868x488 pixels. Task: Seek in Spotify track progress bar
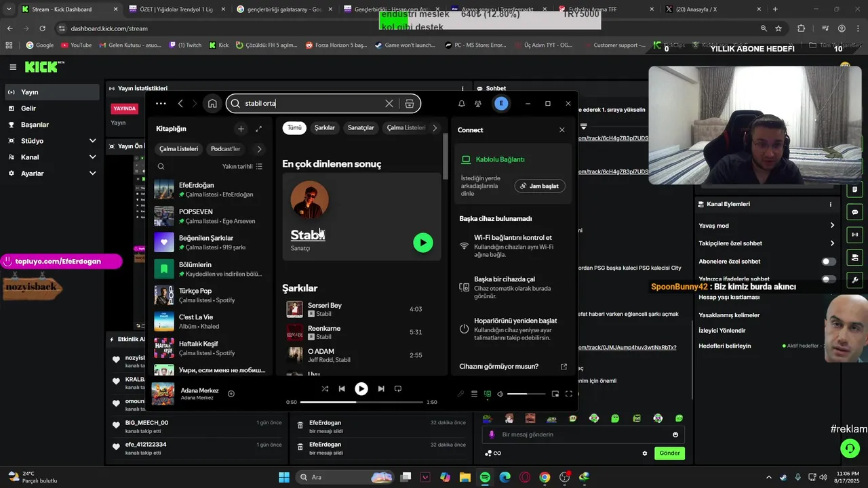tap(361, 402)
